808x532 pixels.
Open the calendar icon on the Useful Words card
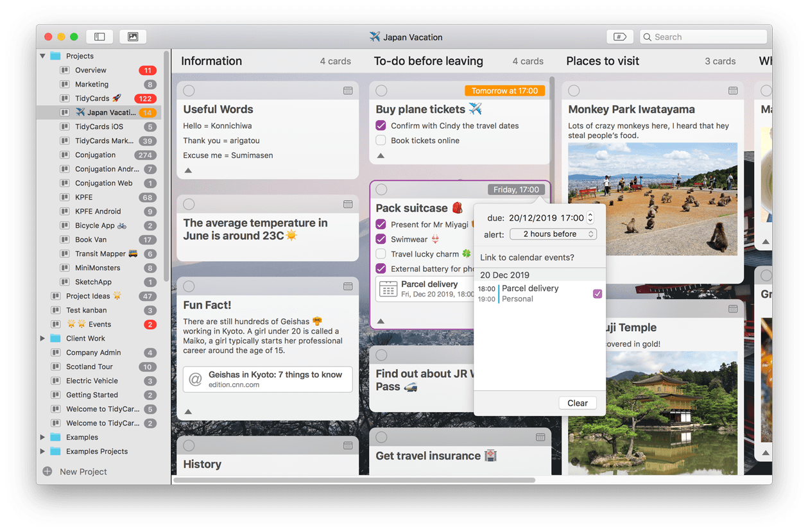(x=348, y=90)
